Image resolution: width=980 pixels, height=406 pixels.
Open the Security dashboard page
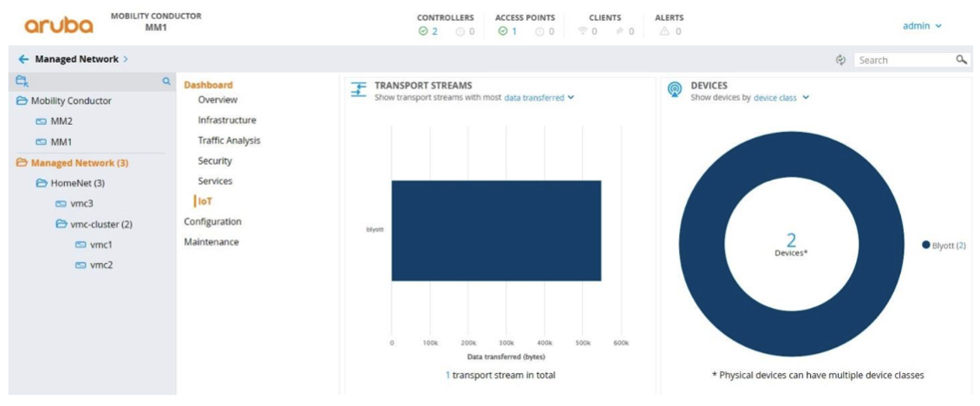(x=215, y=160)
